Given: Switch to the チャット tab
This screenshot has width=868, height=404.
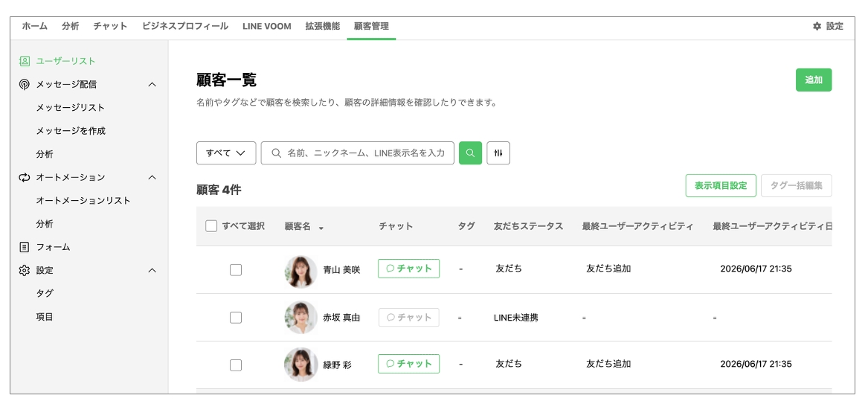Looking at the screenshot, I should (110, 26).
